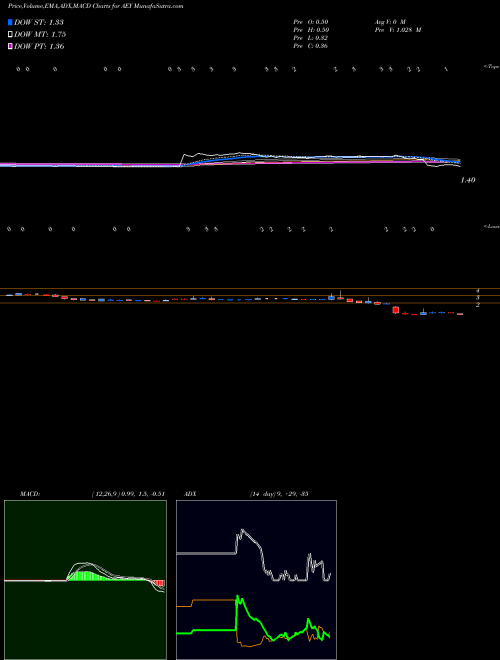Select the 'DOW MT: 1.75' legend label
The image size is (500, 660).
tap(40, 35)
